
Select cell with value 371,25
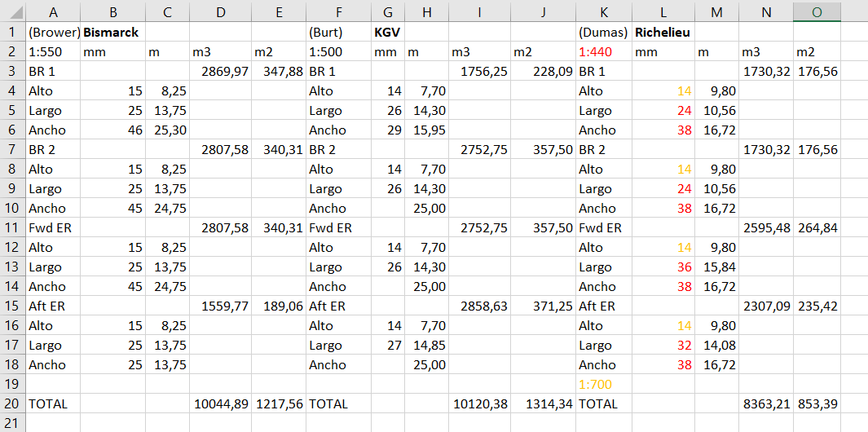click(x=543, y=306)
